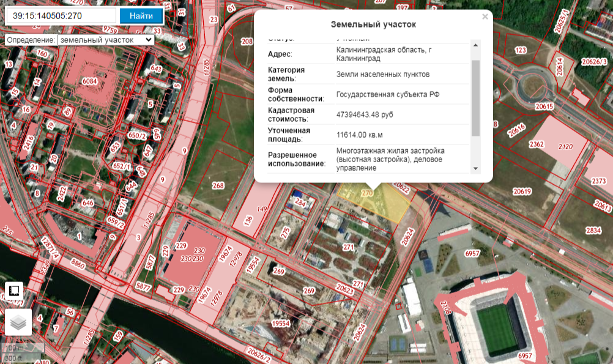
Task: Click parcel label 284 on map
Action: [300, 202]
